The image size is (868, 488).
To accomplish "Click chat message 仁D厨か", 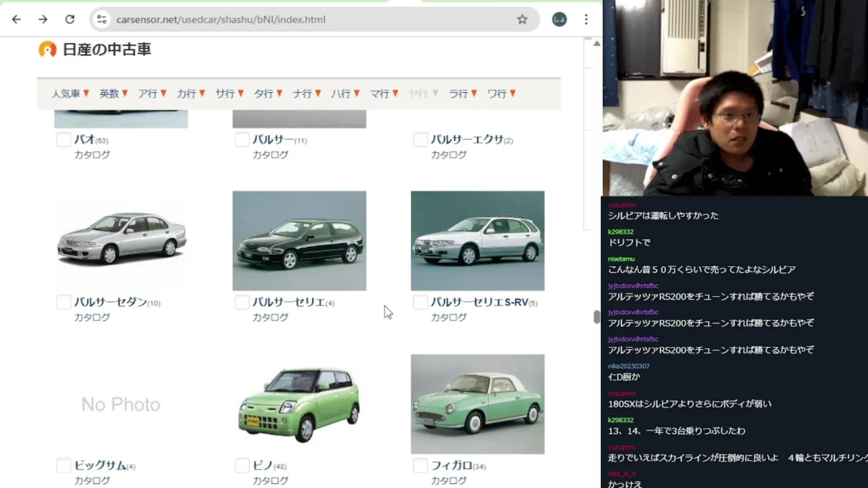I will pyautogui.click(x=624, y=377).
